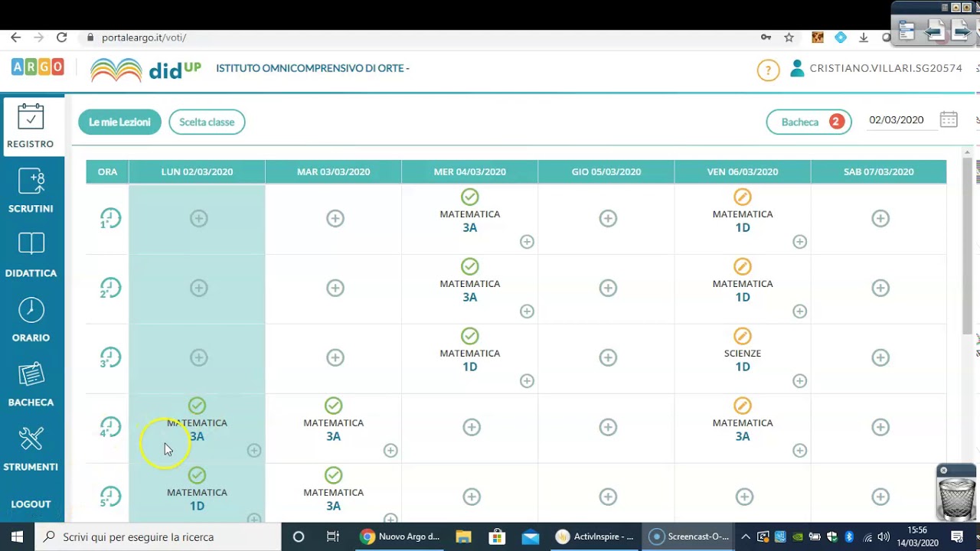Click the didUP logo
This screenshot has width=980, height=551.
click(x=145, y=70)
